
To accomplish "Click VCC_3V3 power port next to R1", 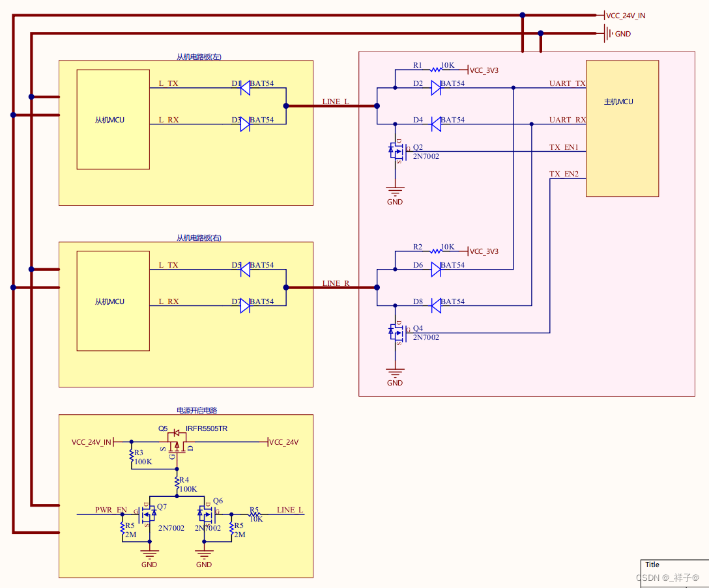I will click(x=483, y=70).
